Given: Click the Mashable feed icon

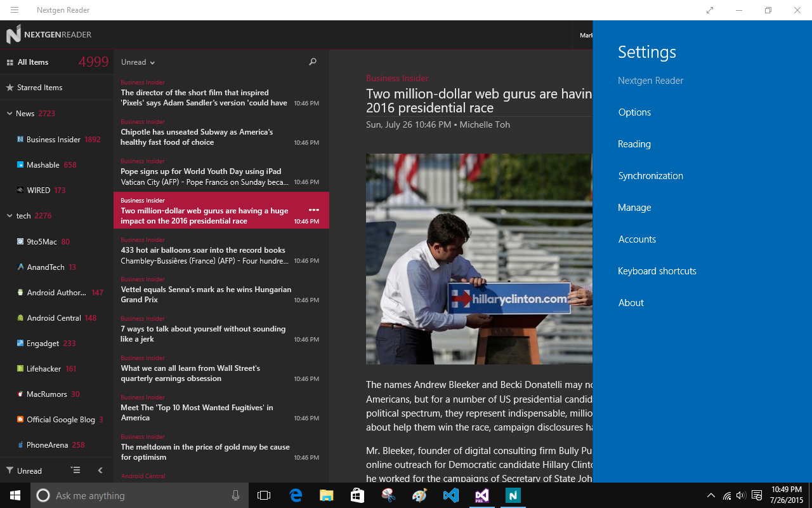Looking at the screenshot, I should click(x=21, y=165).
